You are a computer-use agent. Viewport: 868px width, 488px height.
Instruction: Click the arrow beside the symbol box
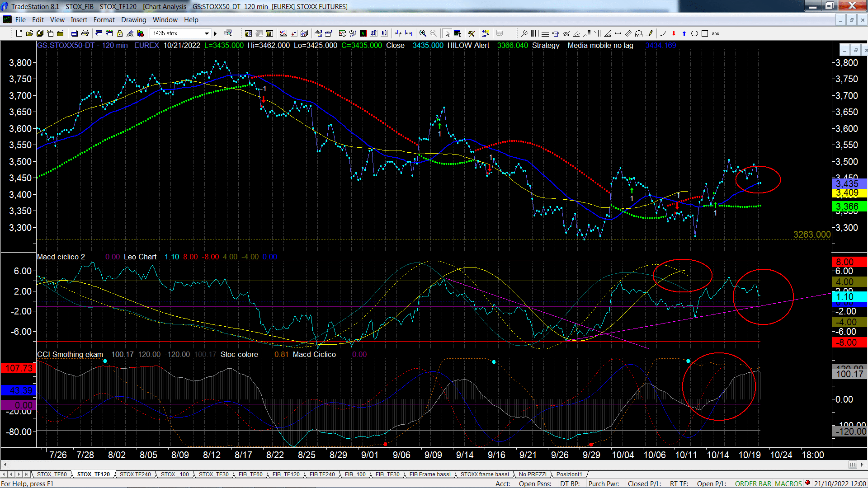(x=216, y=33)
